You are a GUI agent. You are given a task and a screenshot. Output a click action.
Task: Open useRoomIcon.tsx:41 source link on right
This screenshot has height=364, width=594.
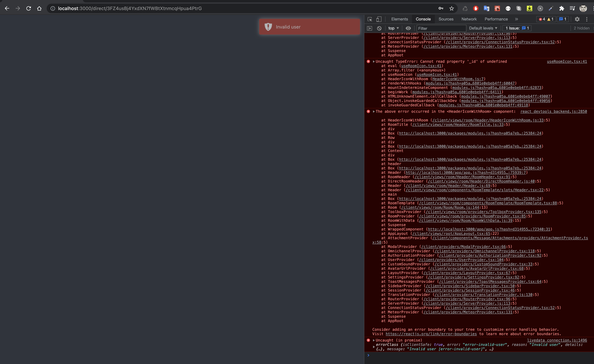(567, 61)
